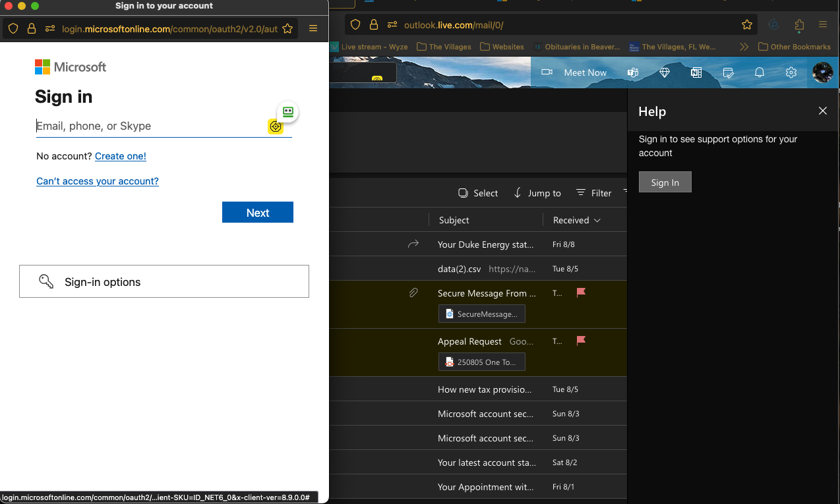Open Outlook settings gear

(x=791, y=72)
